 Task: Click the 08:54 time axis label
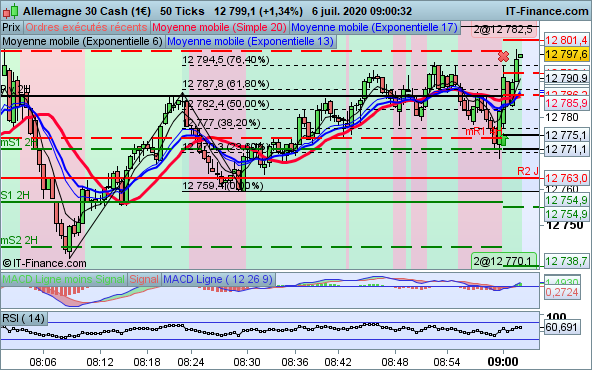[447, 362]
